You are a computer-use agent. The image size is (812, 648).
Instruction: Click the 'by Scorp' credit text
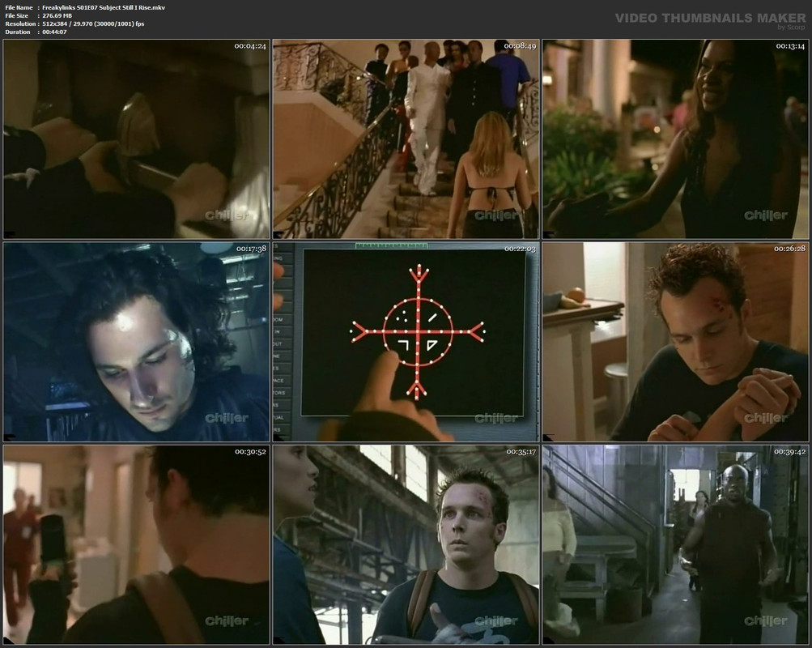791,28
